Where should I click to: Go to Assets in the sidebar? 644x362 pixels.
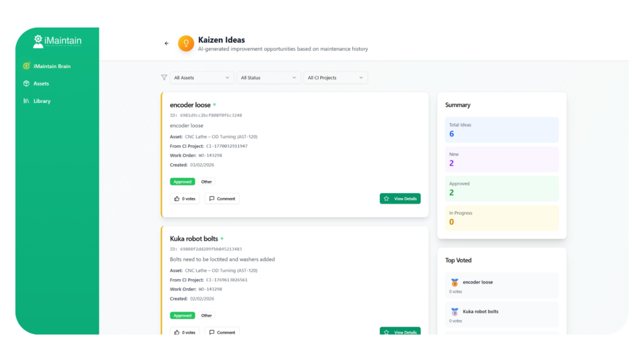[x=41, y=84]
